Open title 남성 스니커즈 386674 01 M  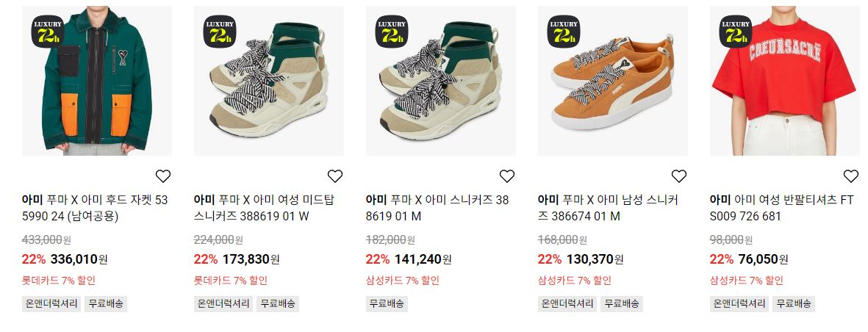[608, 208]
